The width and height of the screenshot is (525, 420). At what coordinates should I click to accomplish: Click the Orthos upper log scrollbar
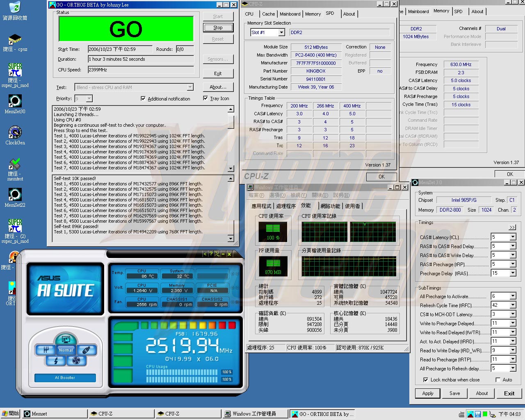pos(231,139)
